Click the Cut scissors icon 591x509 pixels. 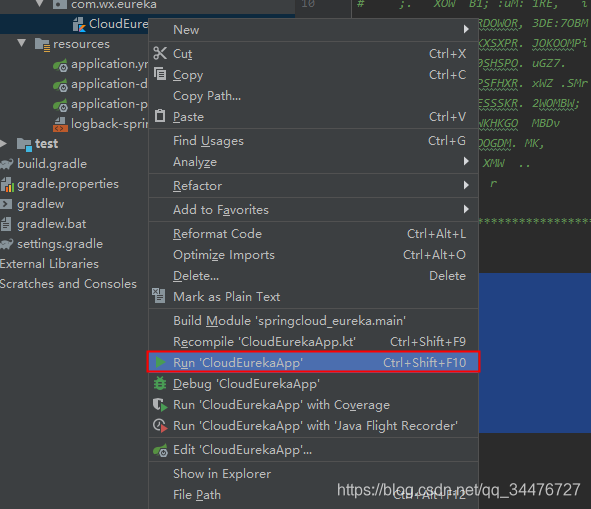(160, 53)
